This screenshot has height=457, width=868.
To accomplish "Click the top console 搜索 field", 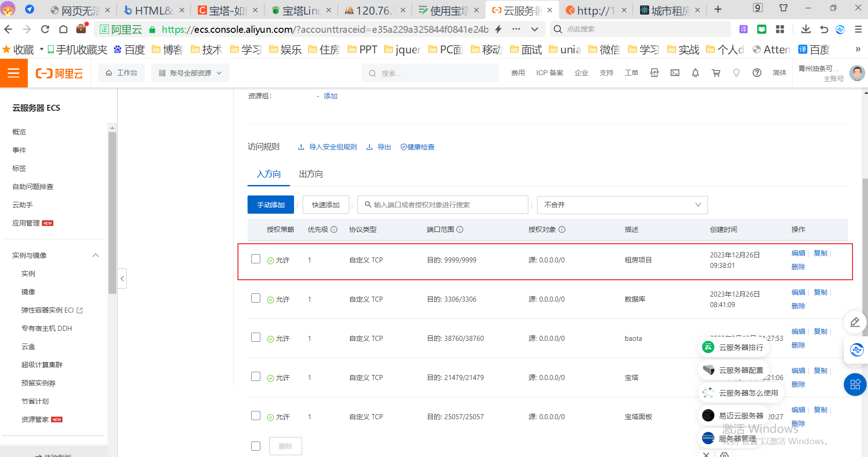I will pyautogui.click(x=430, y=73).
